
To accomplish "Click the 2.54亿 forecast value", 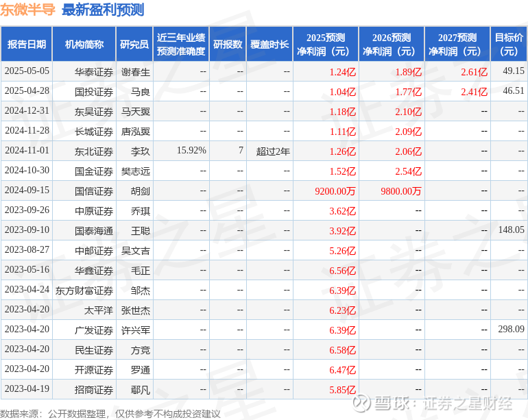I will point(408,171).
